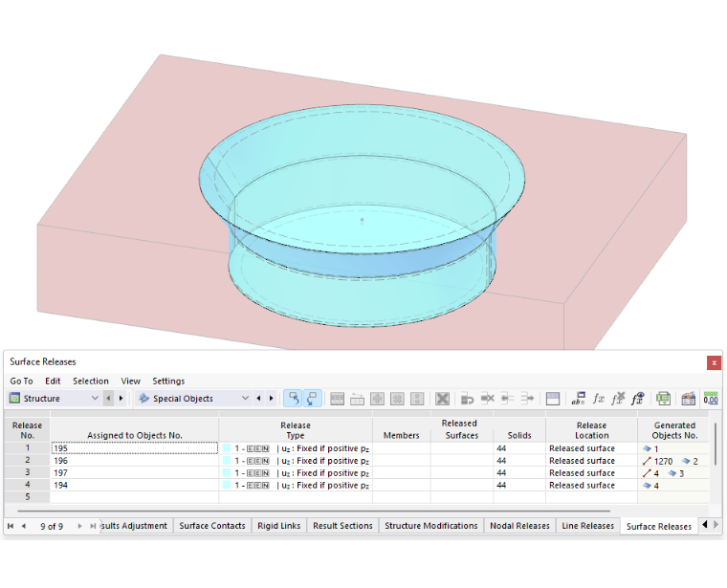The width and height of the screenshot is (727, 588).
Task: Go to next category next to Structure
Action: [x=121, y=398]
